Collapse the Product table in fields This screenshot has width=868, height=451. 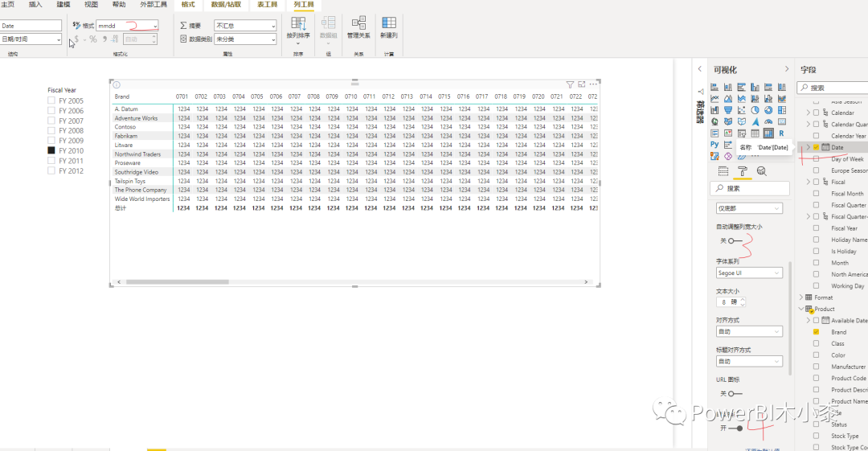point(801,310)
